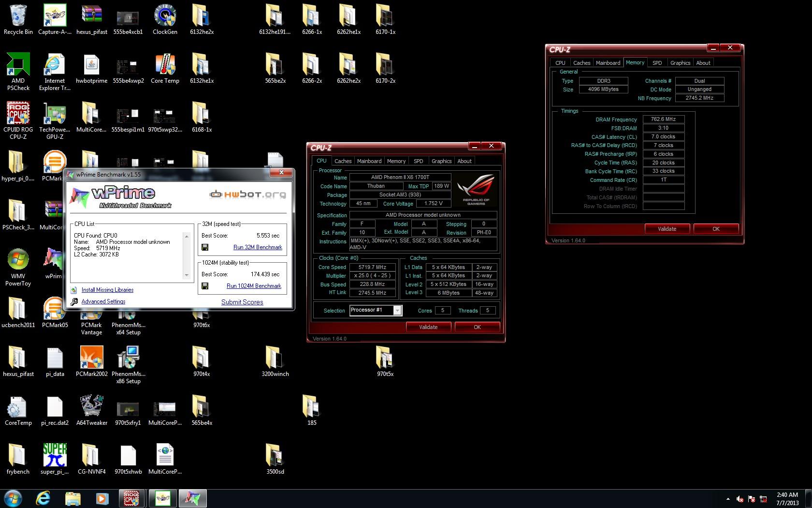This screenshot has height=508, width=812.
Task: Open Windows Media Player from taskbar
Action: point(102,498)
